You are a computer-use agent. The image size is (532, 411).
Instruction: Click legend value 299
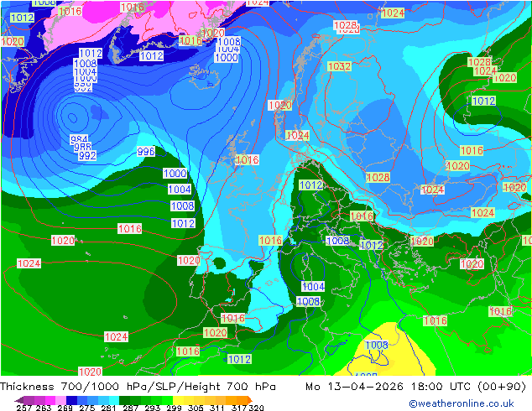[x=174, y=408]
